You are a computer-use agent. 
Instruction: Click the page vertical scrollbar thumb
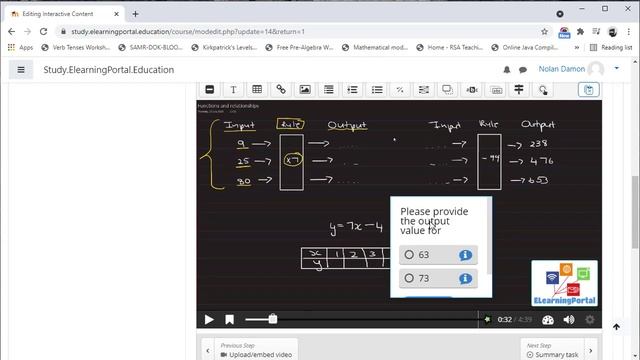635,212
